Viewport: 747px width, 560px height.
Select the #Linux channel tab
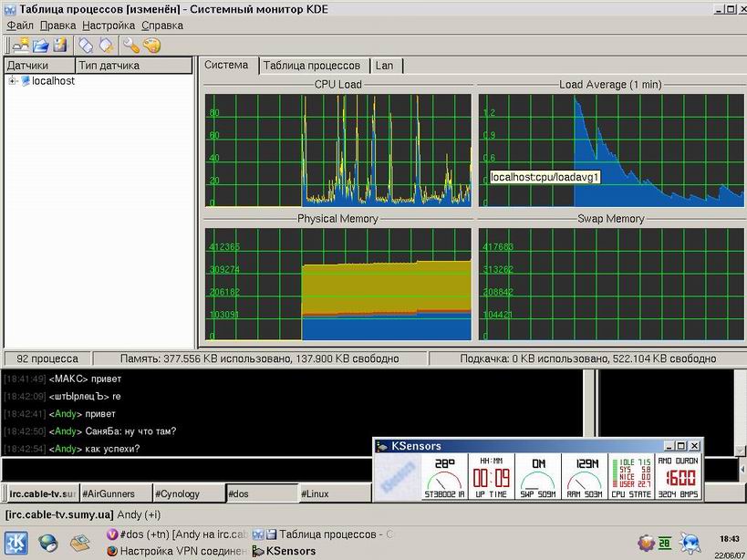[316, 493]
